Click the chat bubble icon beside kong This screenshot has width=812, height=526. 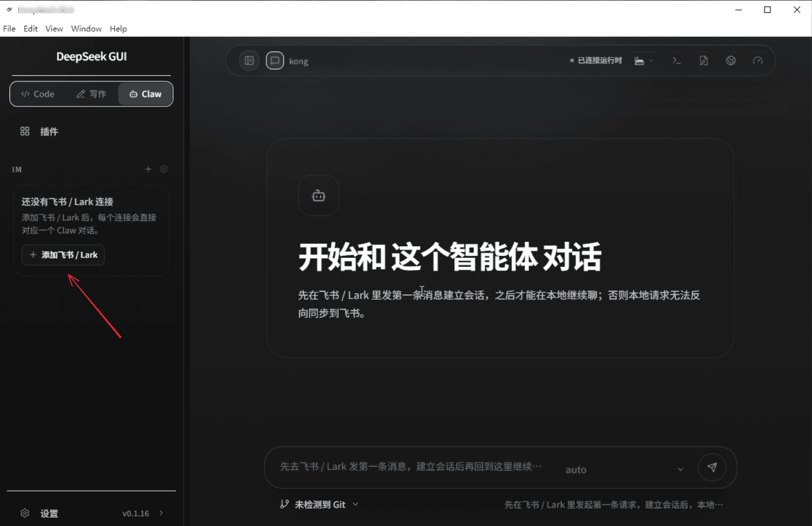tap(275, 60)
